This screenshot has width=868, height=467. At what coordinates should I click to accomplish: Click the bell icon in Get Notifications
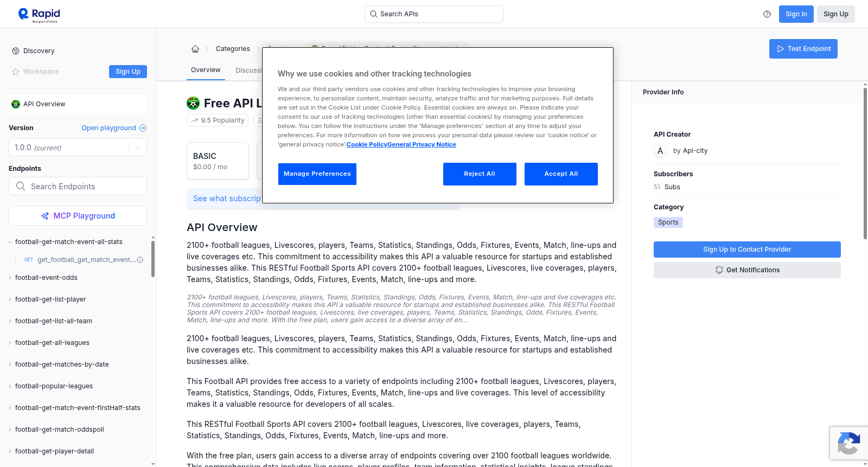point(719,270)
